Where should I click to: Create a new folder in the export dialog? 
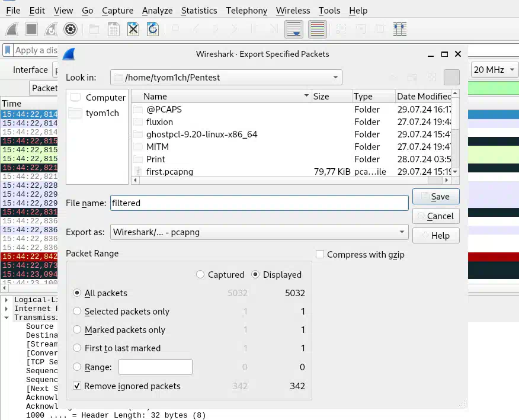click(412, 78)
